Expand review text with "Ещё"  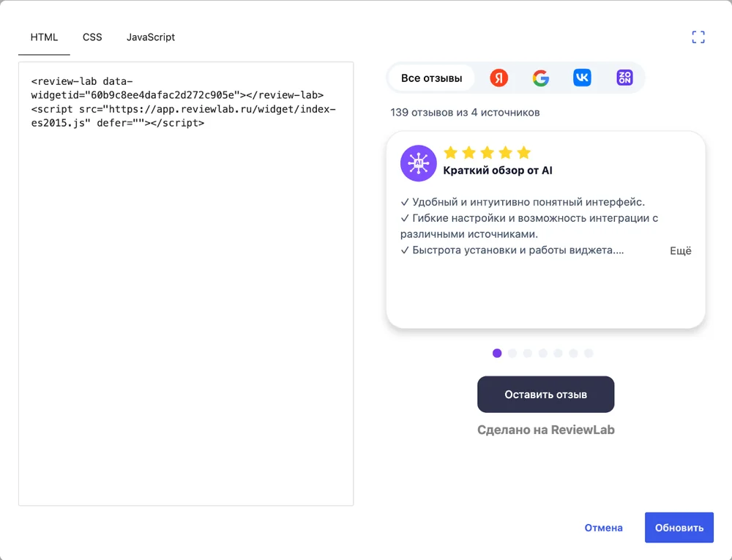pyautogui.click(x=680, y=251)
